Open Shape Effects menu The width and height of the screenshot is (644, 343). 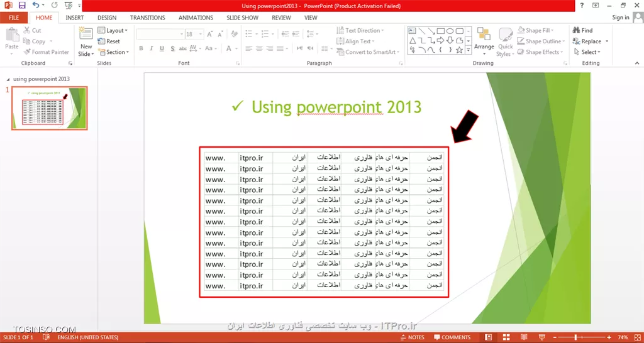(540, 52)
